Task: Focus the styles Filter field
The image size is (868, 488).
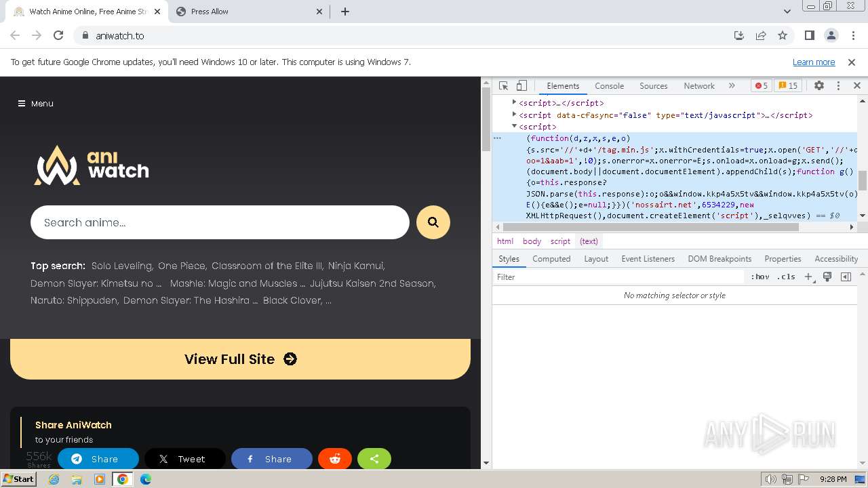Action: click(x=618, y=277)
